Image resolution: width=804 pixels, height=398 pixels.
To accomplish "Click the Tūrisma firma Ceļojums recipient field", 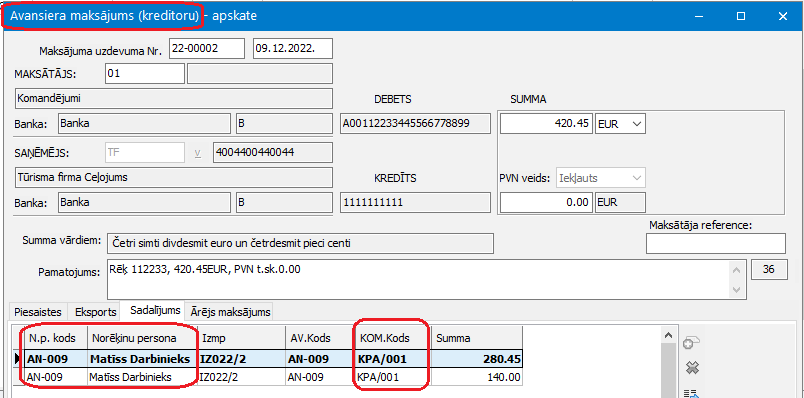I will pyautogui.click(x=173, y=177).
